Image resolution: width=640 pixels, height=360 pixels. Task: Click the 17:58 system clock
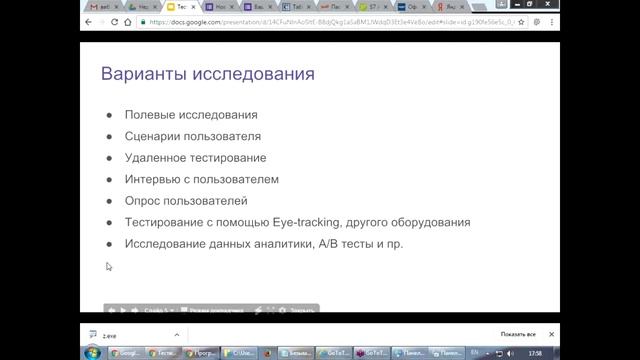535,353
